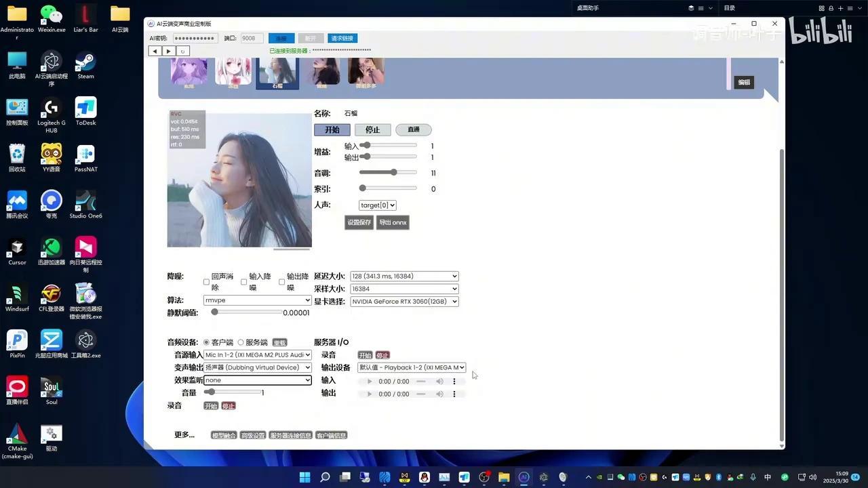
Task: Click the Edge browser icon in the taskbar
Action: pos(385,478)
